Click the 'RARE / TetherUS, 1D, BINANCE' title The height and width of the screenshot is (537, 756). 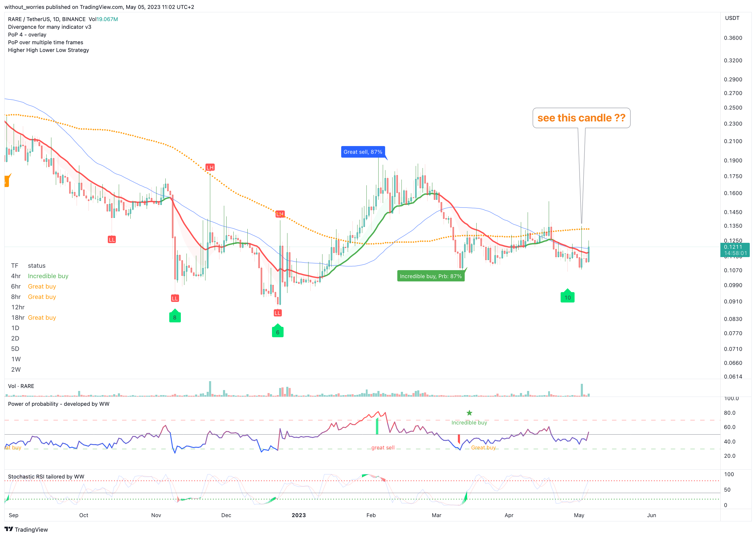tap(47, 19)
